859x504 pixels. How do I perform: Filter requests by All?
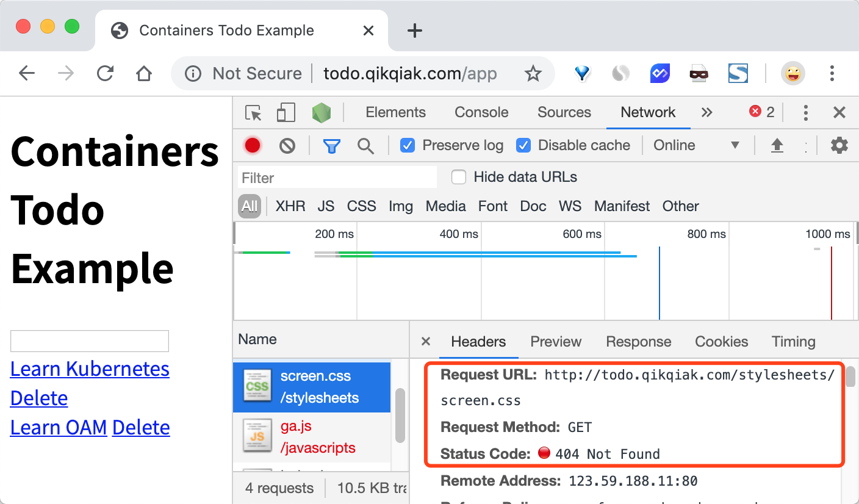coord(250,206)
